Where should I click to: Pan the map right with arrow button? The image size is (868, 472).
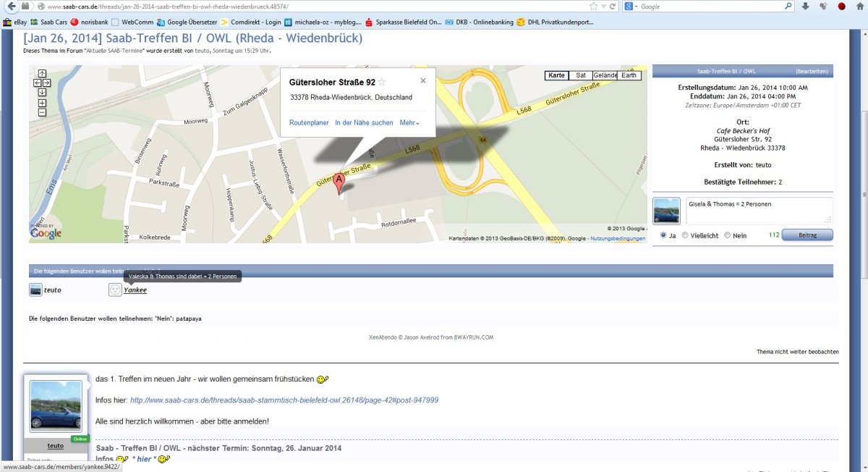47,83
